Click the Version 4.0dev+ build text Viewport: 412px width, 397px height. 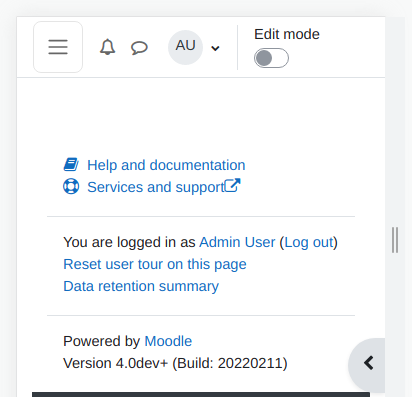pos(175,363)
